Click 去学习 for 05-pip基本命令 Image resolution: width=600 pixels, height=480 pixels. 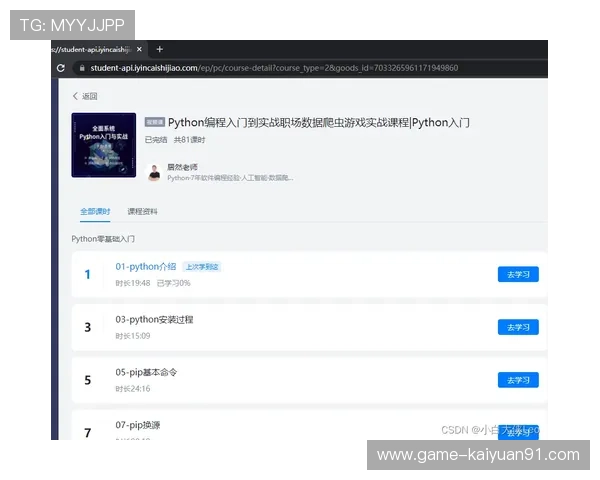pyautogui.click(x=518, y=380)
